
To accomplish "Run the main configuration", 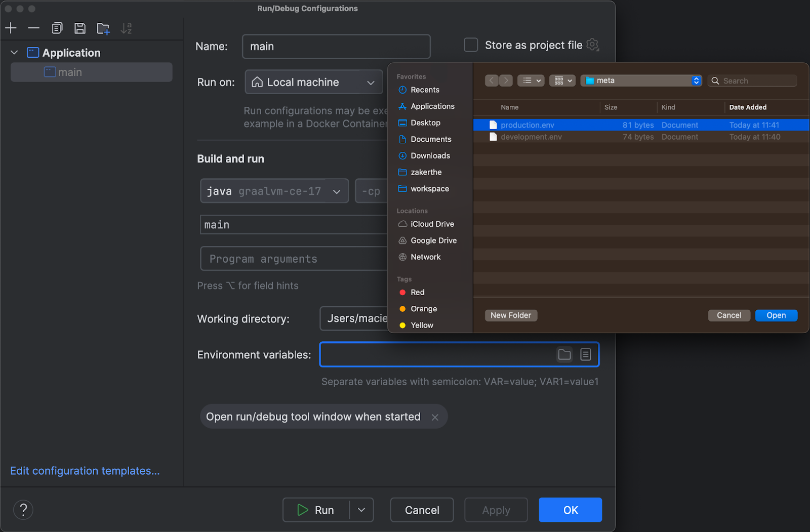I will 316,510.
